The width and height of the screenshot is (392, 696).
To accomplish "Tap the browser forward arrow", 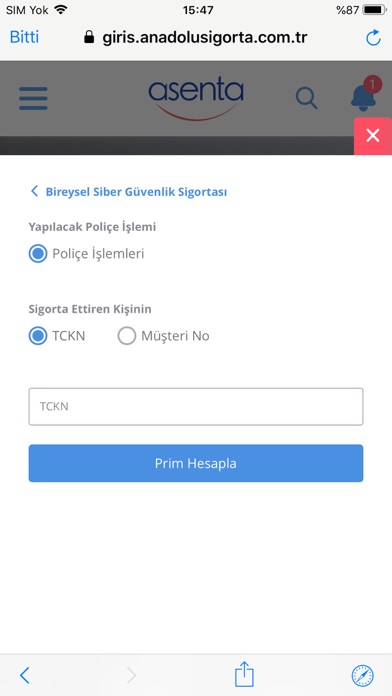I will click(131, 675).
